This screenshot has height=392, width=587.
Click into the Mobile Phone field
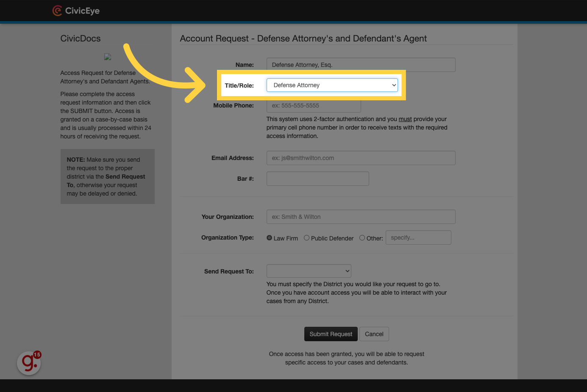(314, 106)
